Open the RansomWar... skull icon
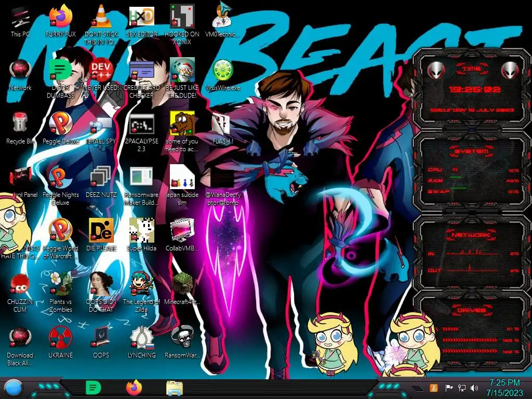Screen dimensions: 532x399 (182, 343)
